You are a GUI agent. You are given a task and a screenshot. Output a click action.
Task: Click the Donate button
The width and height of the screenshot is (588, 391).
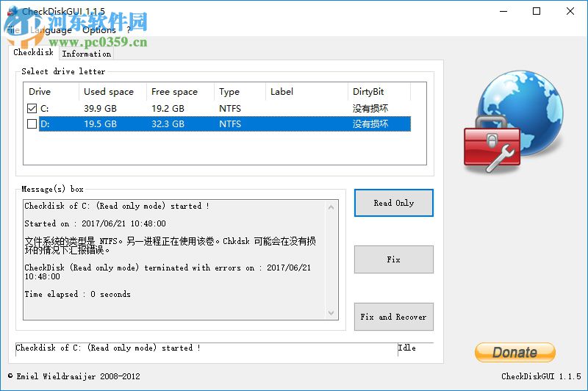pyautogui.click(x=515, y=352)
